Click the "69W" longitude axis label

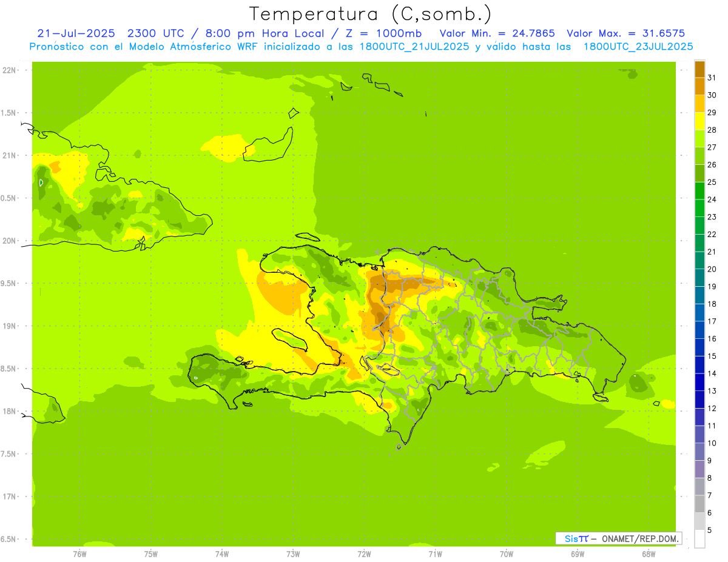[x=578, y=554]
